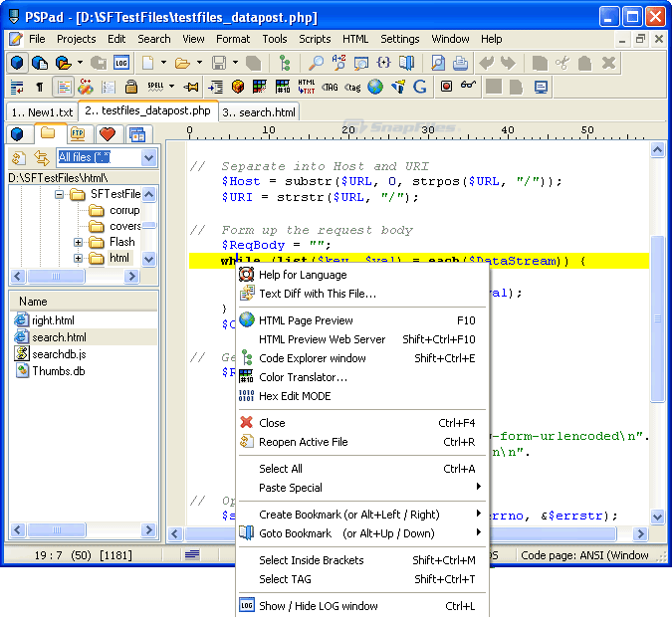This screenshot has width=672, height=623.
Task: Click the uppercase TAG icon
Action: point(330,87)
